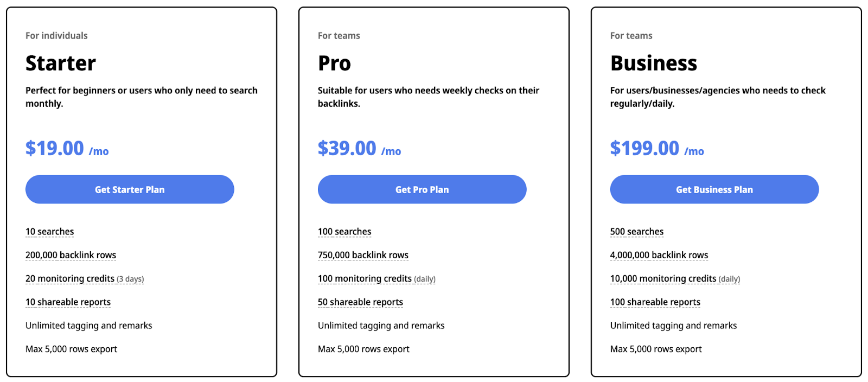The image size is (868, 382).
Task: Click the Get Starter Plan button
Action: 129,189
